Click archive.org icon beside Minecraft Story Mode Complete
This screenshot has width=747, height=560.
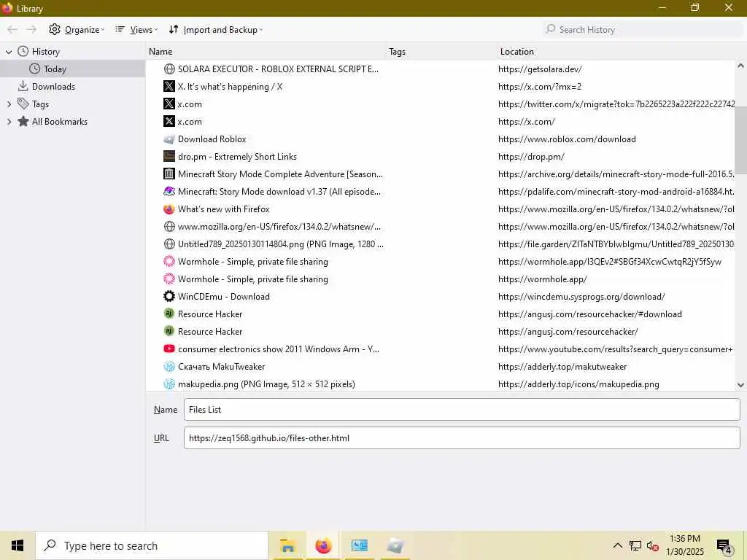click(x=169, y=174)
